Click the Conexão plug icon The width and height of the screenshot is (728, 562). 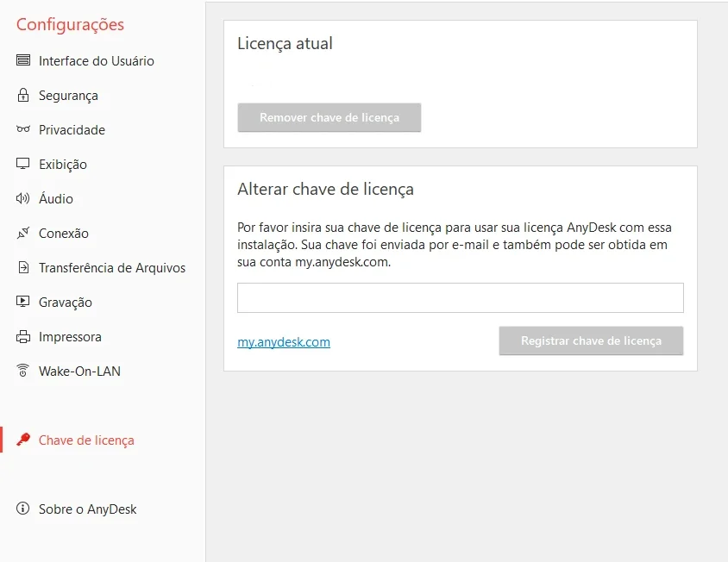(x=23, y=233)
